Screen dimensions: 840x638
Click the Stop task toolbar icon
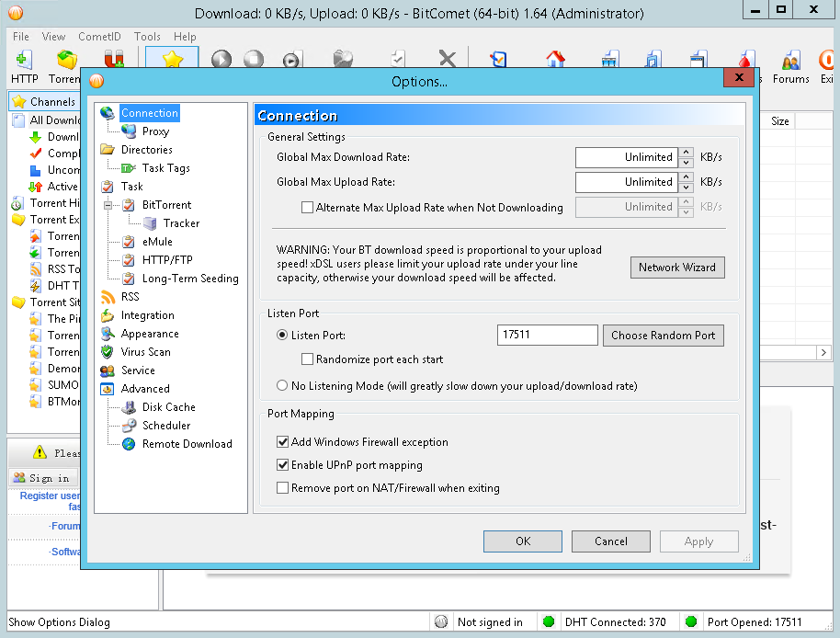[x=254, y=59]
